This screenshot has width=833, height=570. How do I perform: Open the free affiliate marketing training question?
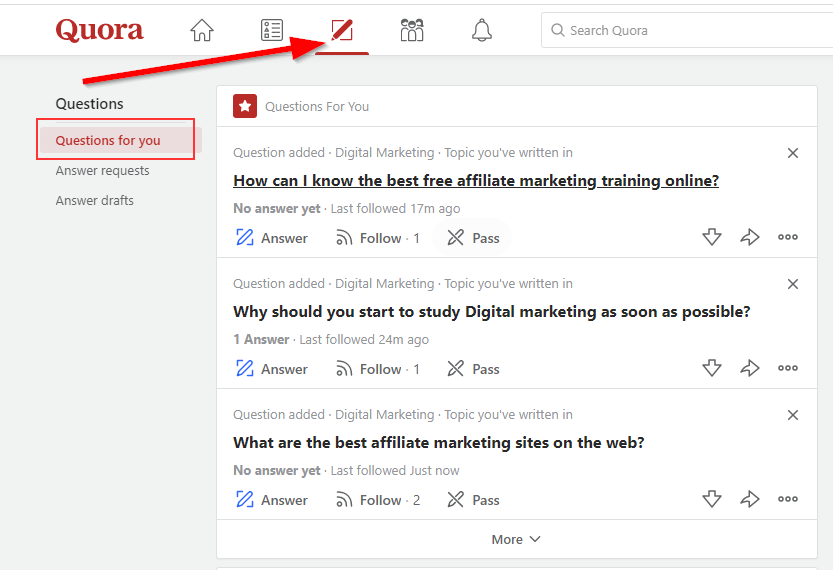point(476,181)
